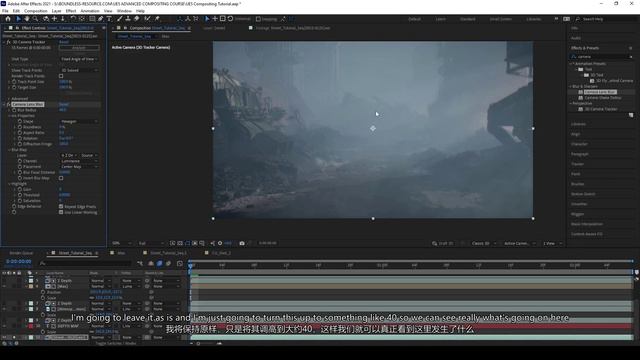
Task: Toggle visibility eye of bottom timeline layer
Action: point(4,338)
